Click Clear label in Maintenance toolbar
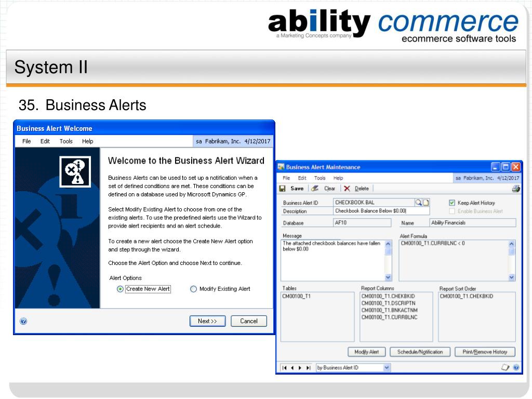 329,188
